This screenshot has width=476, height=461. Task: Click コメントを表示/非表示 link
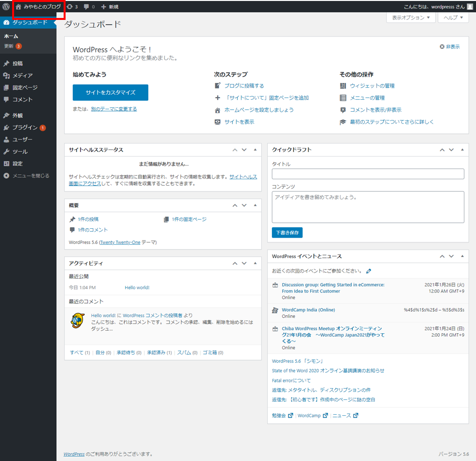pos(375,110)
